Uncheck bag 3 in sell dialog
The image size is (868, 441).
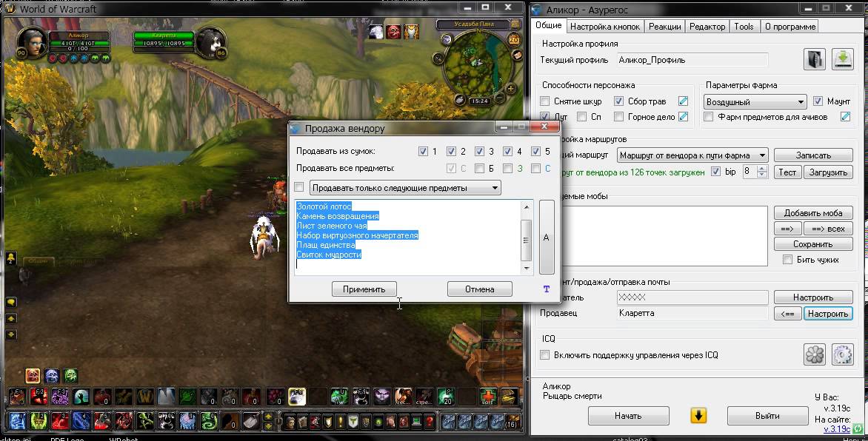point(479,151)
